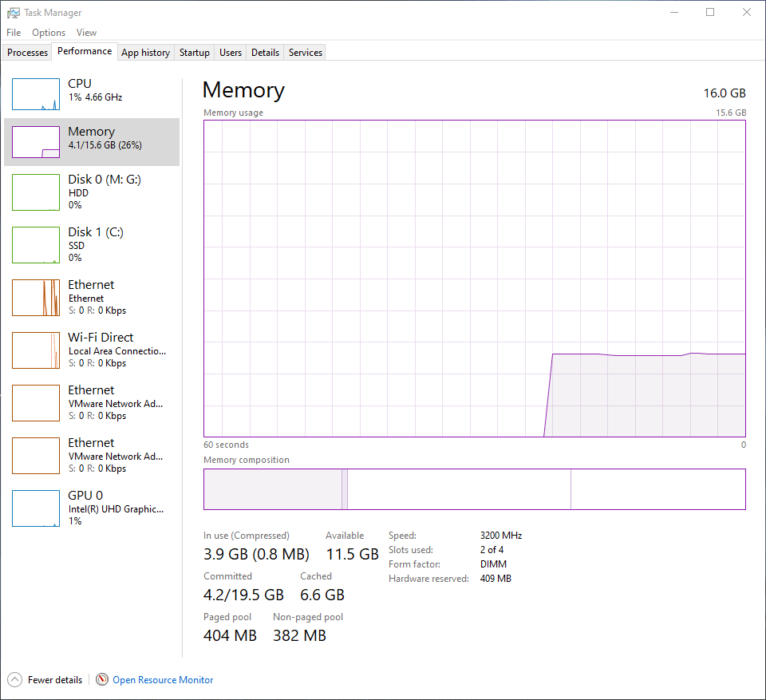Click the Task Manager app icon in title bar
Image resolution: width=766 pixels, height=700 pixels.
tap(14, 13)
